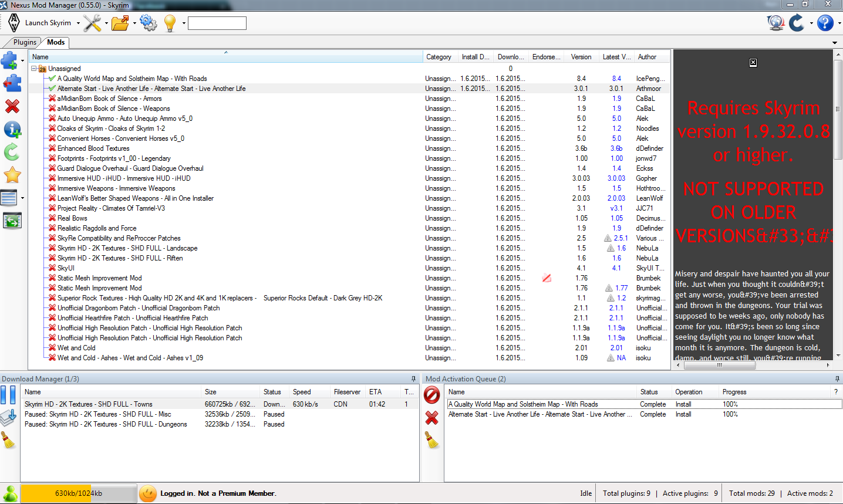Click the green arrows switch view icon

tap(12, 221)
